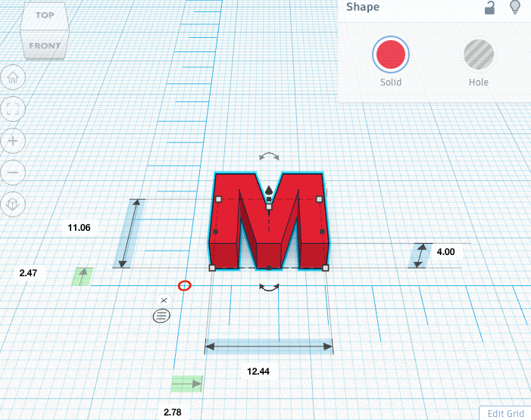Click the rotation arrow above the M shape
The height and width of the screenshot is (420, 531).
[x=269, y=157]
